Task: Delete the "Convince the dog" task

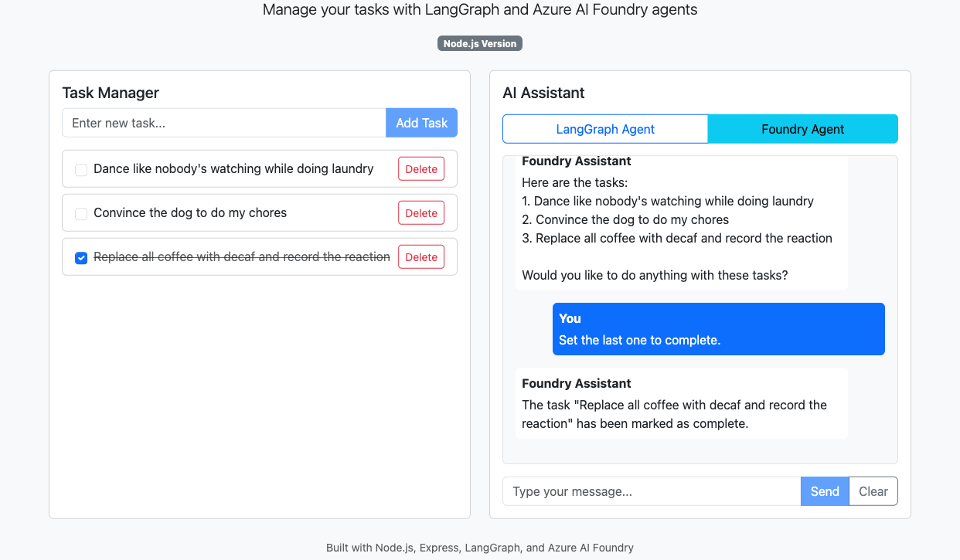Action: point(420,212)
